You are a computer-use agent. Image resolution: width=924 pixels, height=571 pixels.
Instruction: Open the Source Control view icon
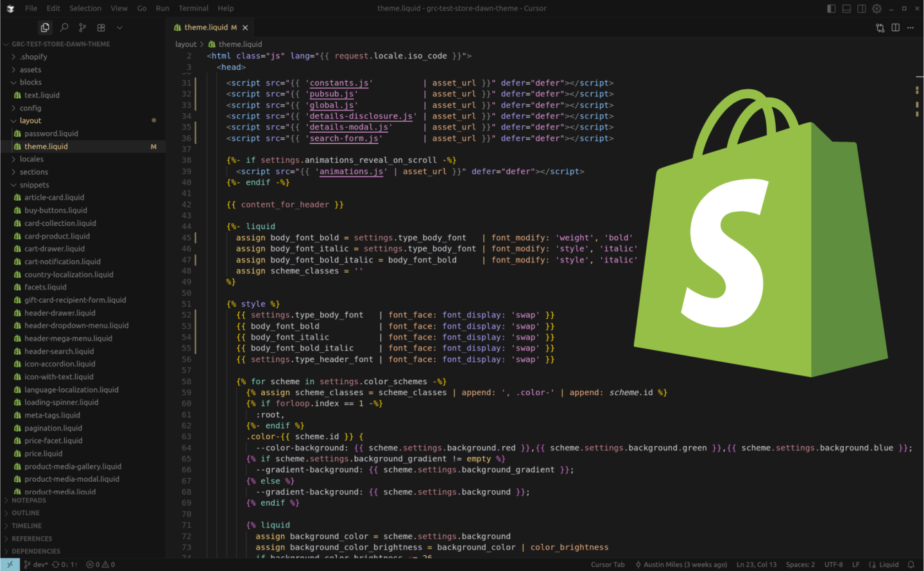pyautogui.click(x=82, y=28)
